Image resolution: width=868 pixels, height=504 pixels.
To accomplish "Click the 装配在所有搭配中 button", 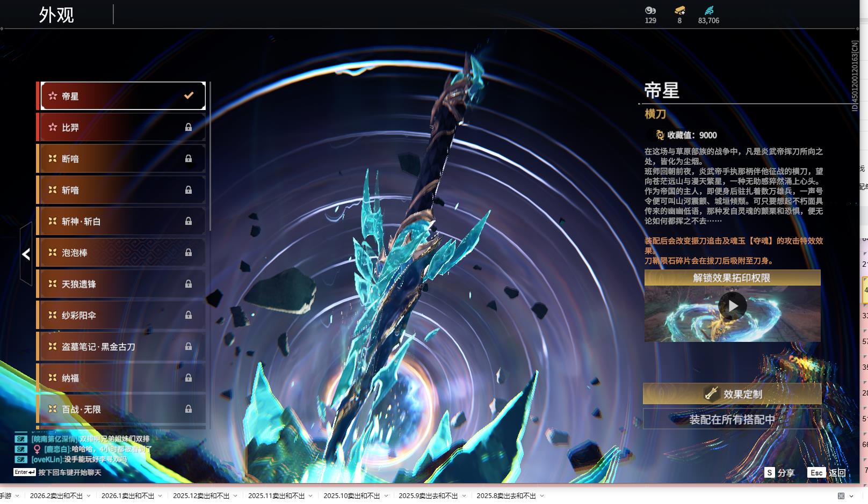I will tap(732, 419).
